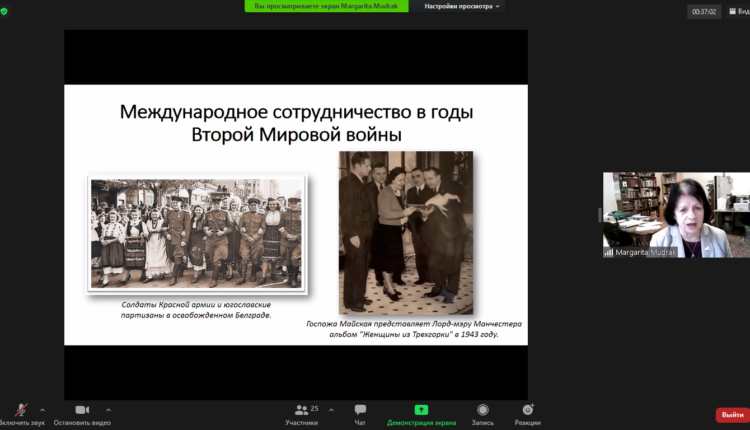This screenshot has height=430, width=750.
Task: Open the Participants panel icon
Action: click(301, 410)
